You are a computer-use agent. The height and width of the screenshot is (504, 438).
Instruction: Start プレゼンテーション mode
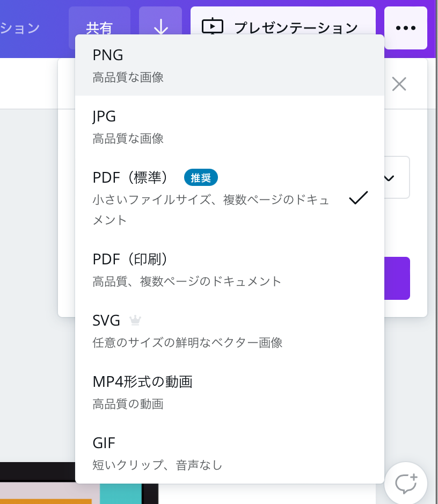point(282,26)
